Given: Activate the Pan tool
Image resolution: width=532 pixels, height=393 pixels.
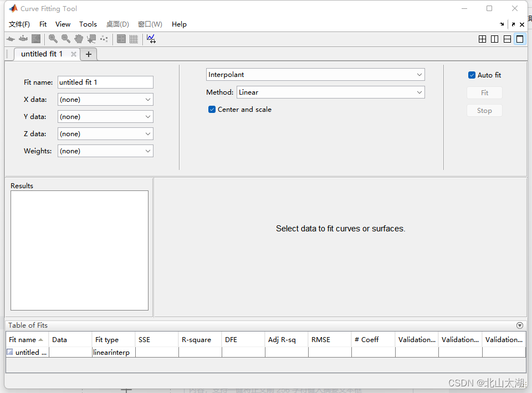Looking at the screenshot, I should (x=79, y=39).
